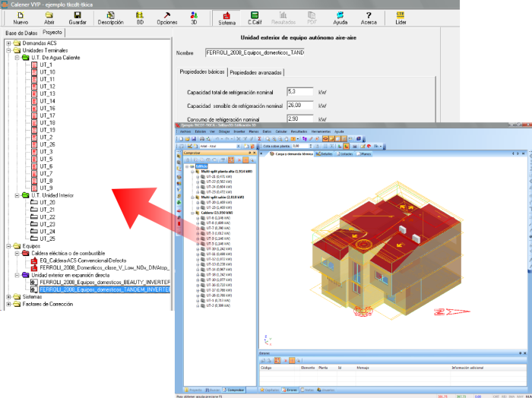The width and height of the screenshot is (532, 398).
Task: Collapse Multi-split planta alta node in Comprobar
Action: tap(192, 172)
